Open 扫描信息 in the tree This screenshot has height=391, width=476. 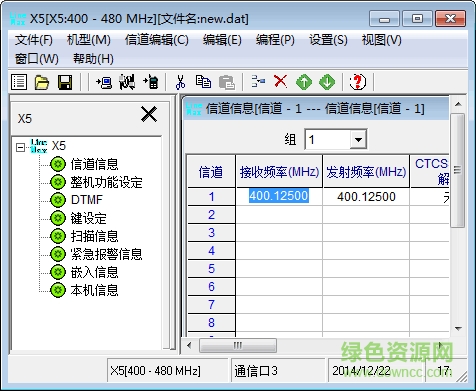[x=94, y=236]
